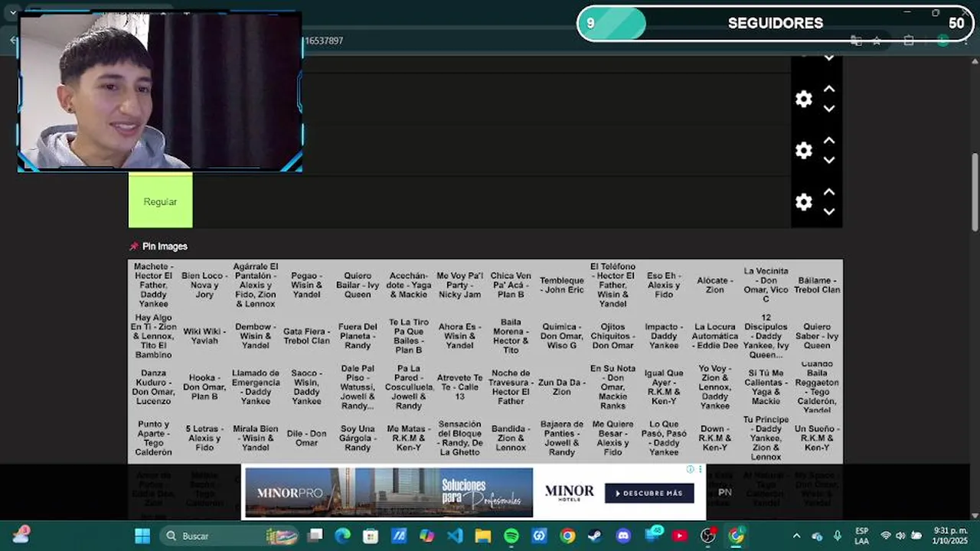
Task: Select the Bien Loco - Nova y Jory tile
Action: (x=204, y=285)
